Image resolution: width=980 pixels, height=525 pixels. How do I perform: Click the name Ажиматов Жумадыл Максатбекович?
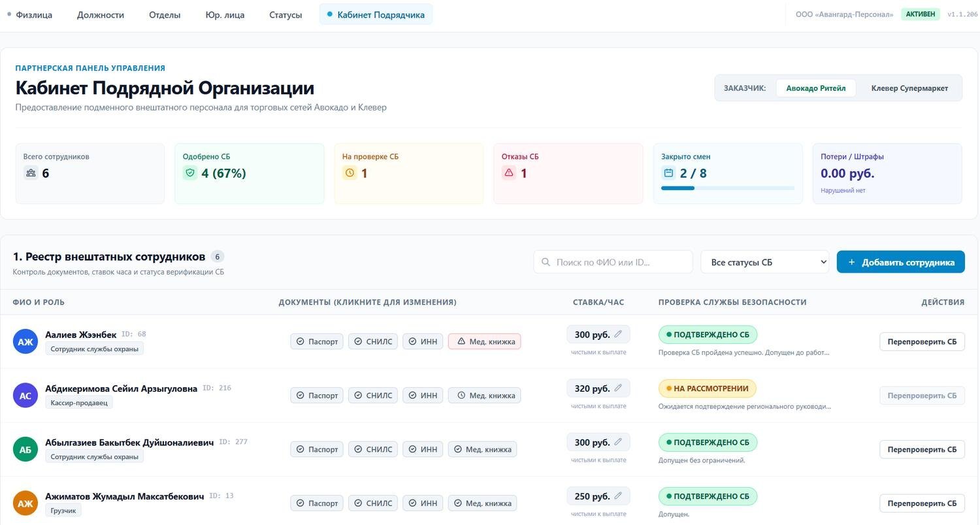click(124, 496)
